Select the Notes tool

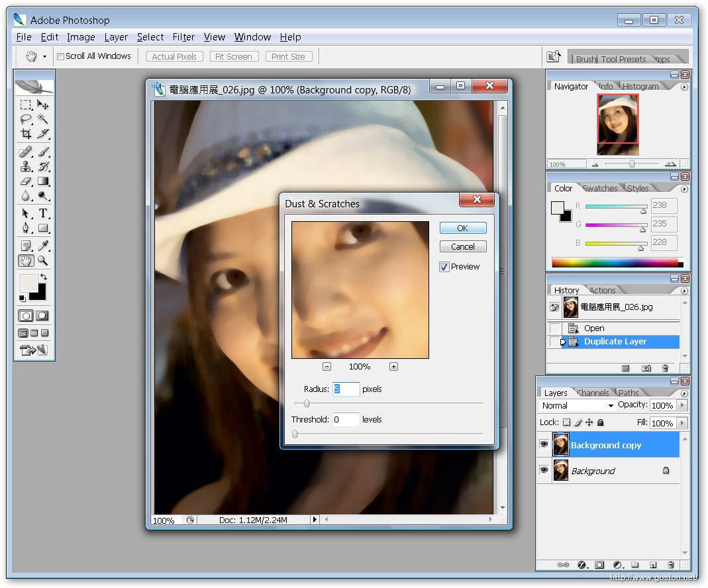point(26,246)
